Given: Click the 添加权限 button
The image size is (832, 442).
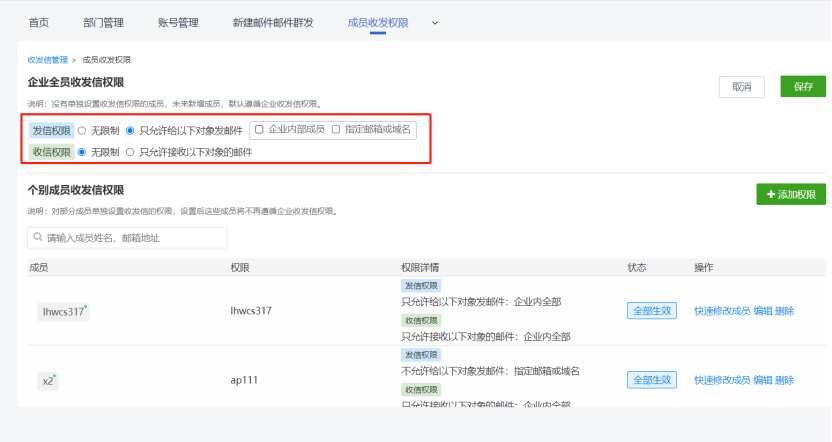Looking at the screenshot, I should coord(791,194).
